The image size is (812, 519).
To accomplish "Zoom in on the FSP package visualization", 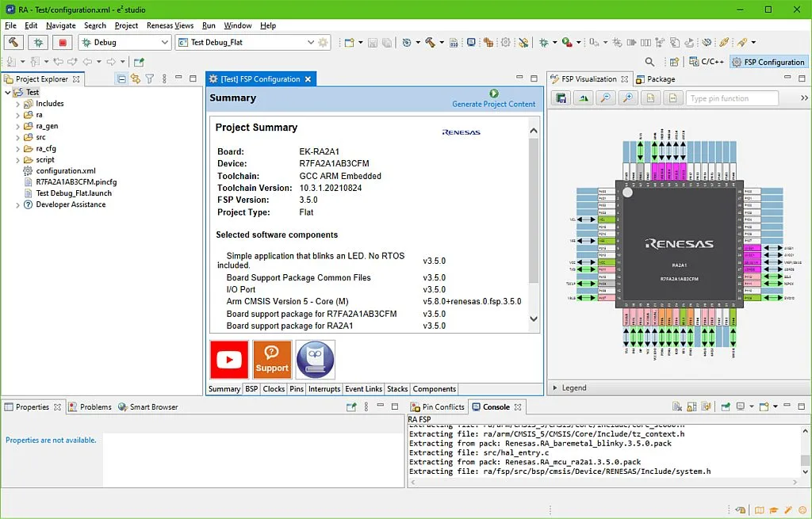I will coord(626,97).
